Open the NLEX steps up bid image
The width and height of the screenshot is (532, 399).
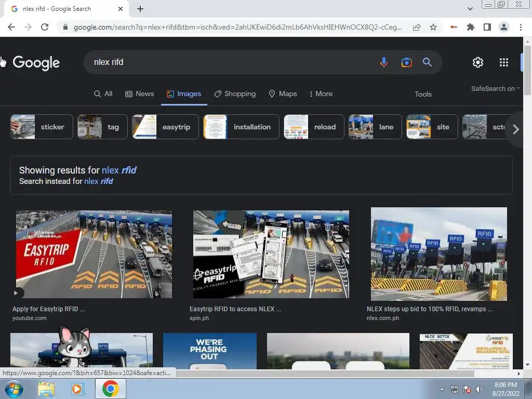click(x=439, y=254)
